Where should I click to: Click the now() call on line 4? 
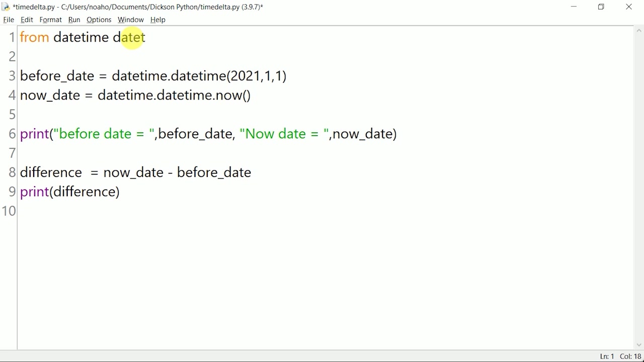[x=232, y=96]
